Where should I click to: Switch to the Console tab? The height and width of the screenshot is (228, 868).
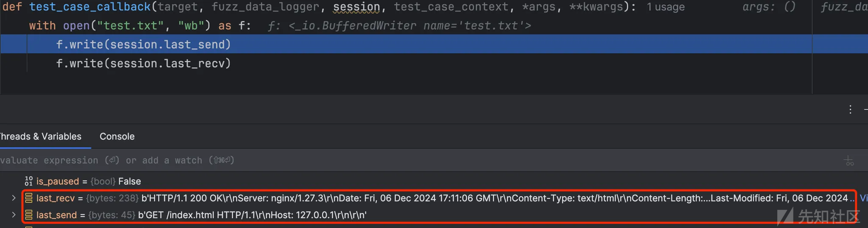coord(117,136)
